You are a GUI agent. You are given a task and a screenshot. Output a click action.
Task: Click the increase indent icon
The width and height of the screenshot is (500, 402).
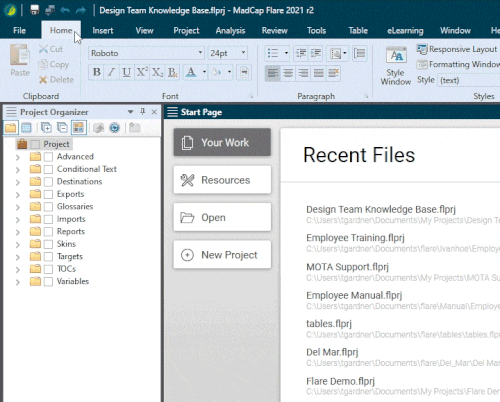(x=316, y=53)
